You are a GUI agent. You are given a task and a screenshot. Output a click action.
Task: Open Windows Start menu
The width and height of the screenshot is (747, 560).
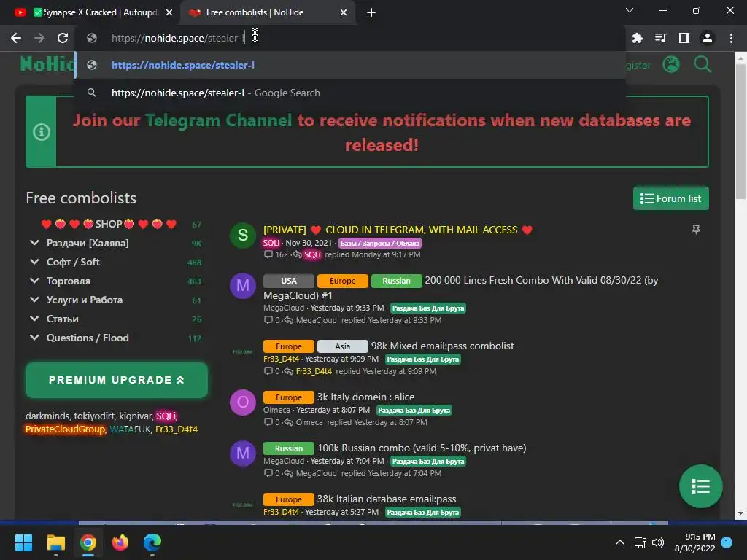23,542
